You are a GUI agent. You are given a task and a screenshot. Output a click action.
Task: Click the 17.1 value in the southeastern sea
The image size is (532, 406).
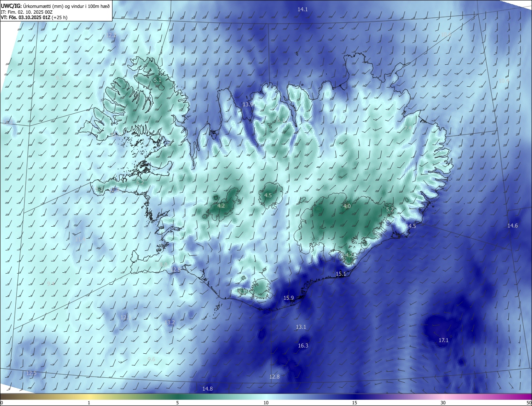[x=443, y=340]
